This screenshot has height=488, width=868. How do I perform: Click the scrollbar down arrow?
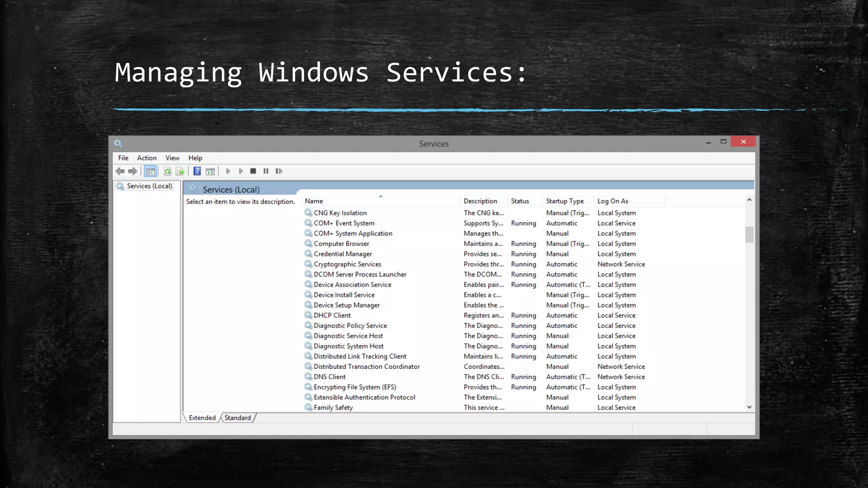point(749,407)
